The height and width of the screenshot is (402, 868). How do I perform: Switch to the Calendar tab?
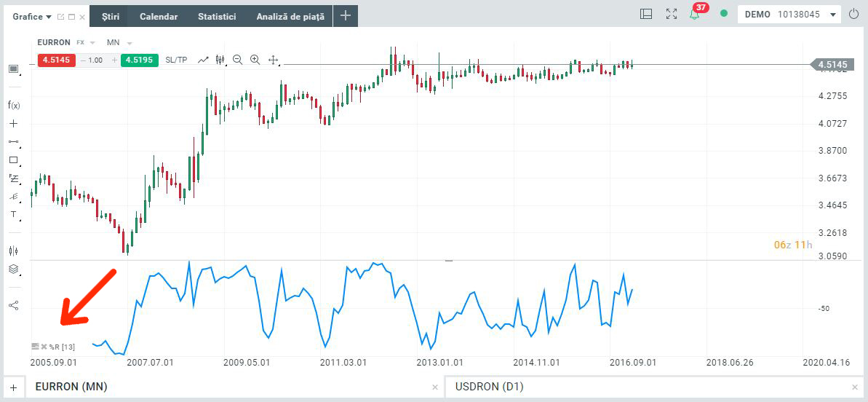pyautogui.click(x=159, y=16)
